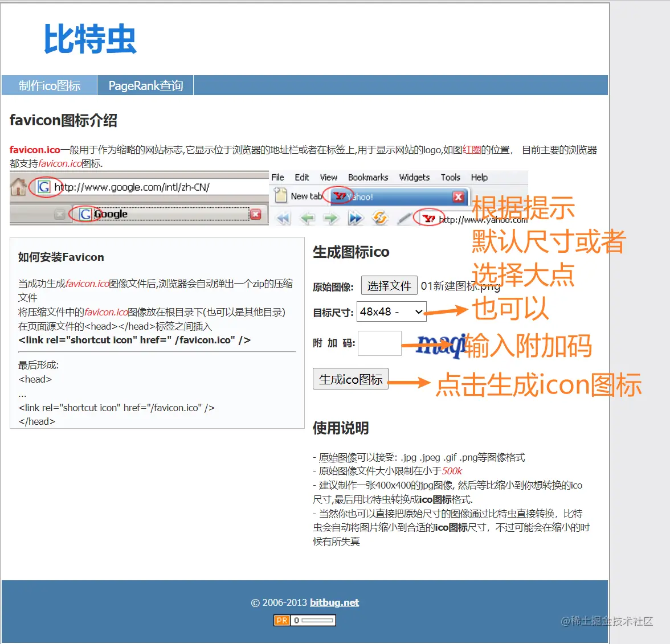Image resolution: width=670 pixels, height=644 pixels.
Task: Click the favicon图标介绍 heading
Action: [x=63, y=121]
